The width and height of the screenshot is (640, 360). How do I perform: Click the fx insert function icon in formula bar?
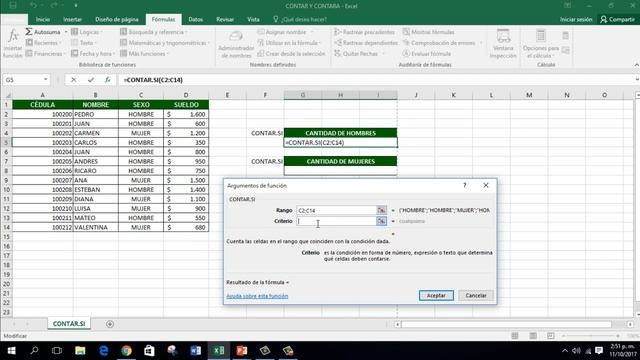(107, 80)
